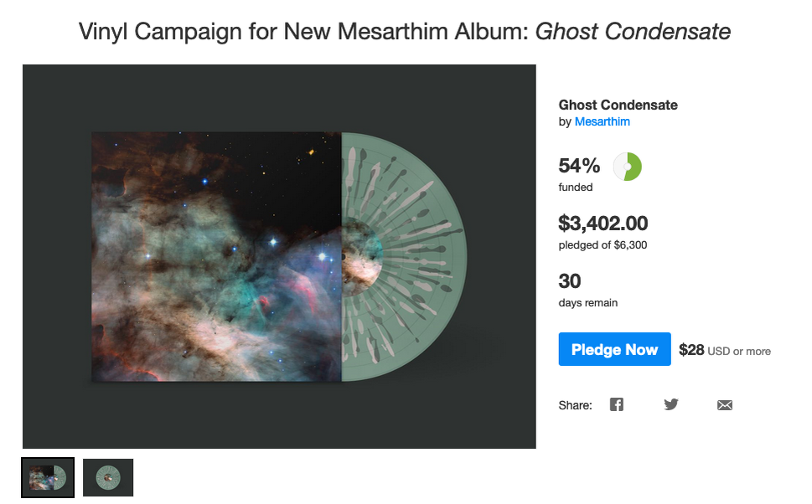Viewport: 812px width, 504px height.
Task: Click the 30 days remaining counter
Action: tap(570, 281)
